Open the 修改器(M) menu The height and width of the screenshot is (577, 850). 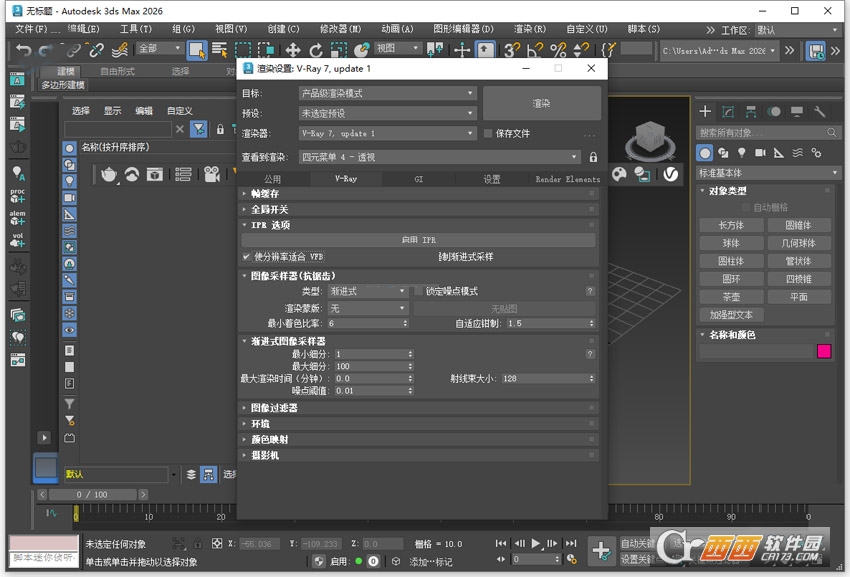pos(340,29)
